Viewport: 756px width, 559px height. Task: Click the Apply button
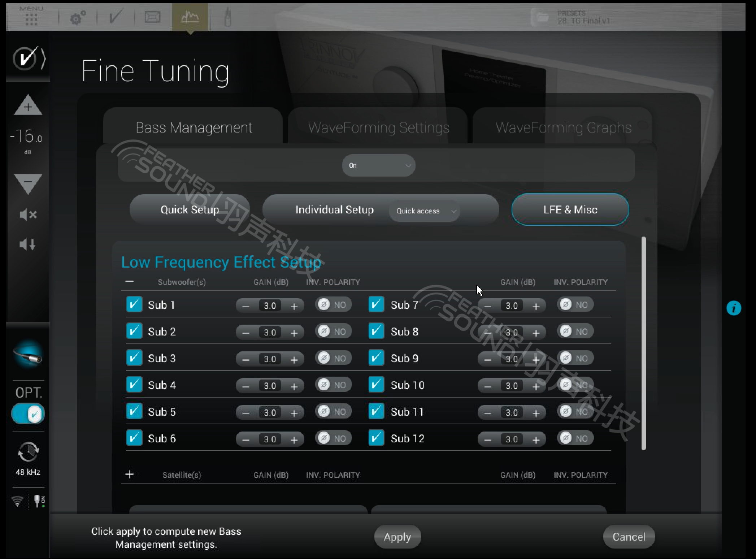click(397, 537)
